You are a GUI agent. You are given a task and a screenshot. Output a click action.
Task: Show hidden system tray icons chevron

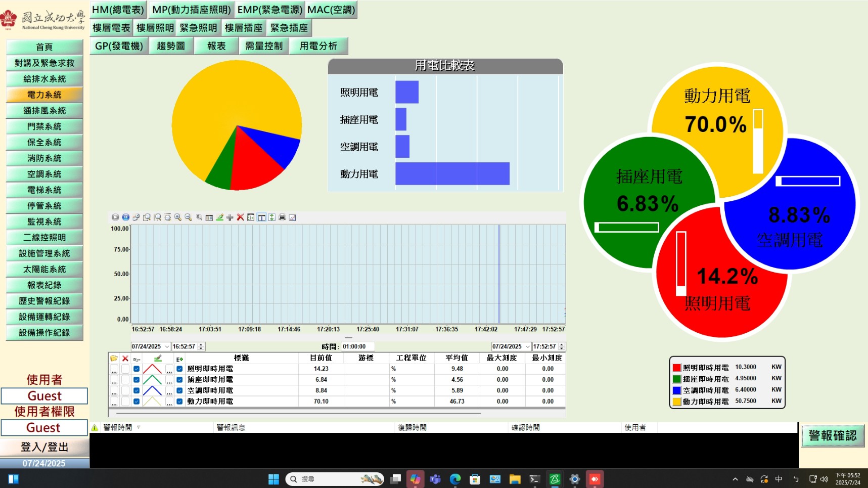point(735,479)
